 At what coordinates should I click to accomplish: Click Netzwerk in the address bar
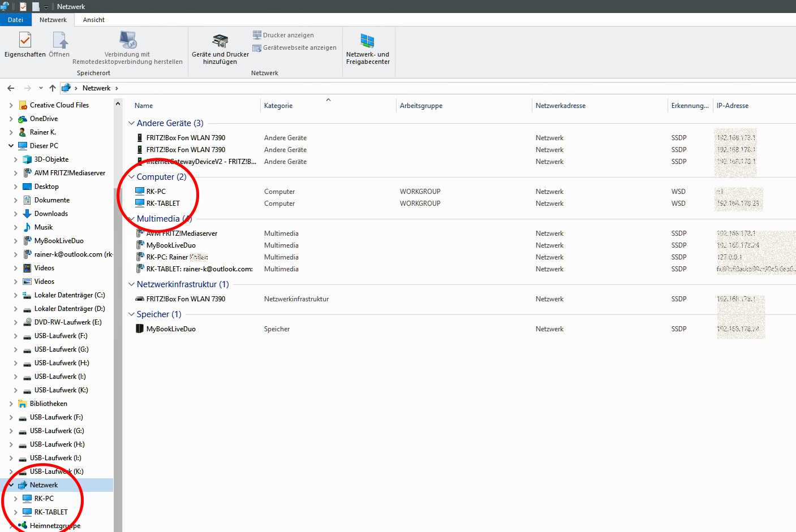click(x=96, y=88)
